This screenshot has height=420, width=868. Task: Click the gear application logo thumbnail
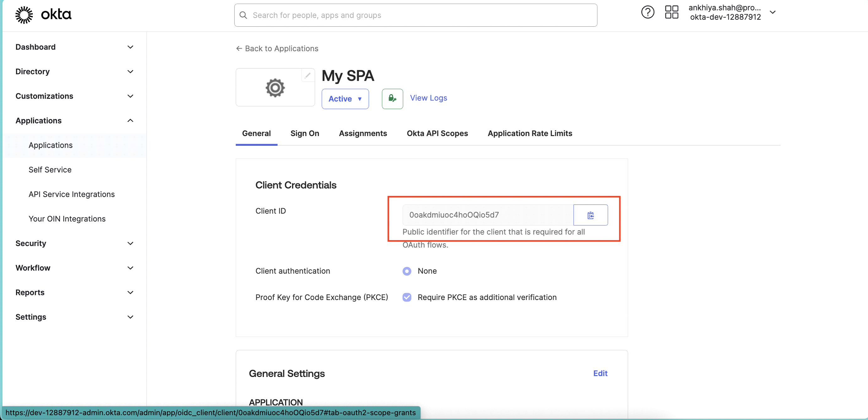[x=275, y=88]
